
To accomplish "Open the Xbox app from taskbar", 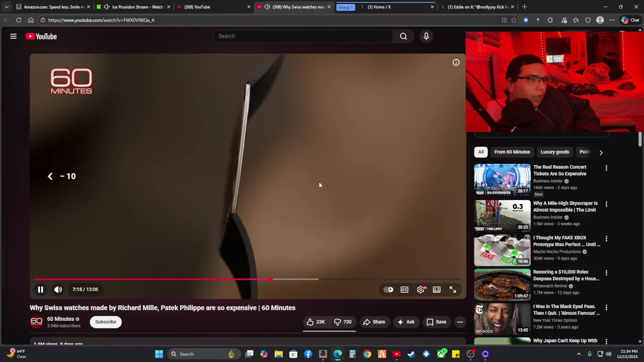I will click(x=441, y=354).
